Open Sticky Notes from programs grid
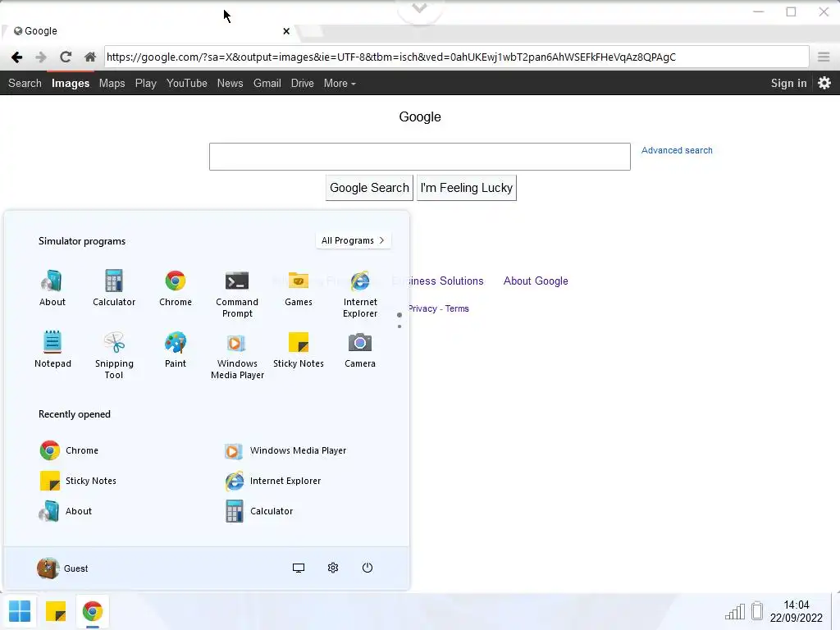 [299, 349]
